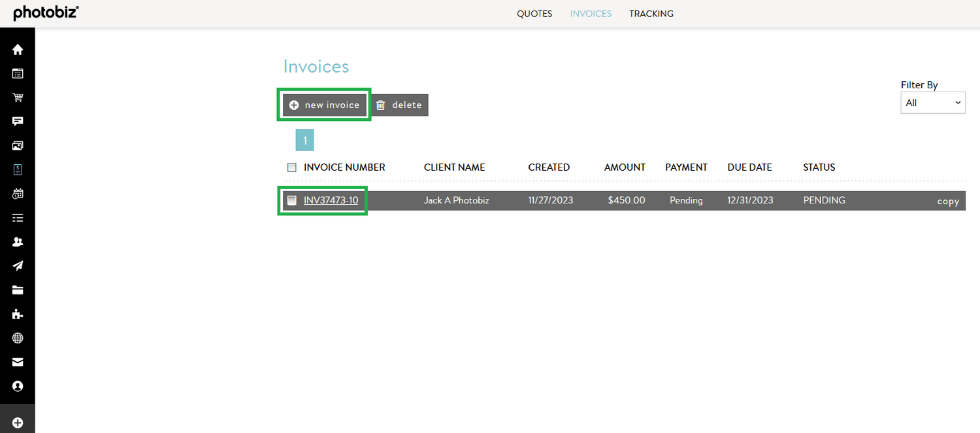
Task: Tick the checkbox for invoice INV37473-10
Action: click(292, 200)
